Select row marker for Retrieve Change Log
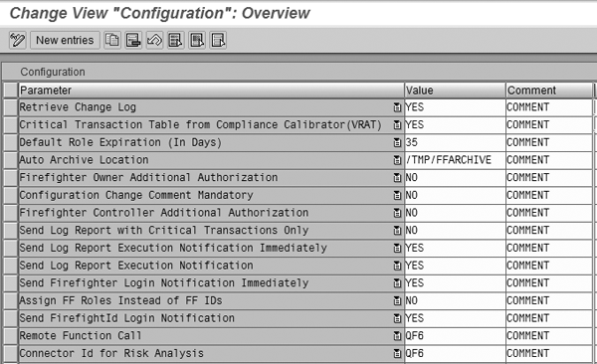The width and height of the screenshot is (597, 364). pyautogui.click(x=11, y=107)
